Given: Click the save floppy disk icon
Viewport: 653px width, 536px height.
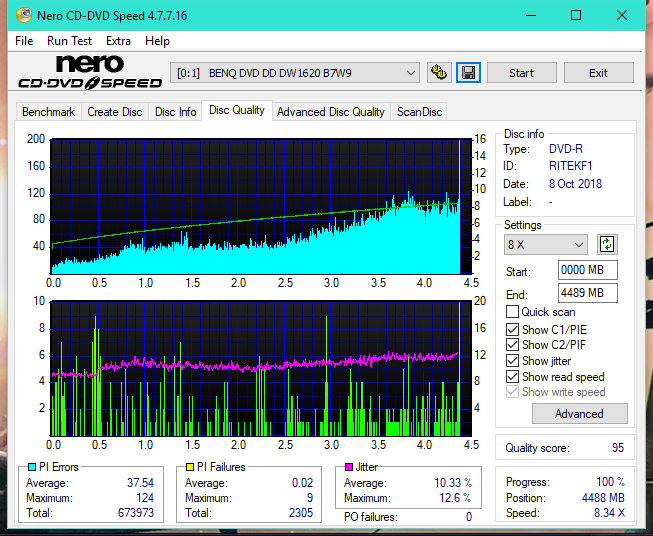Looking at the screenshot, I should click(469, 73).
